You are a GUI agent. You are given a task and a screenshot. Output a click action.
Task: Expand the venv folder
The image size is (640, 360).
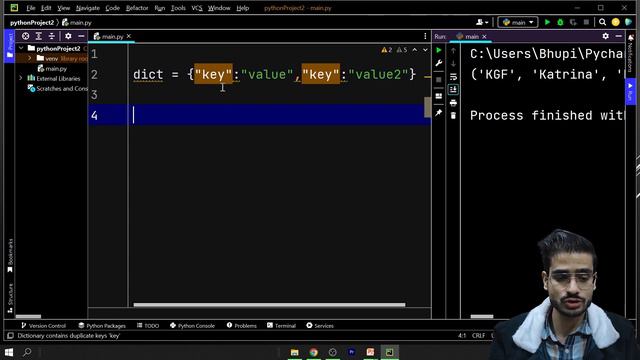(30, 58)
